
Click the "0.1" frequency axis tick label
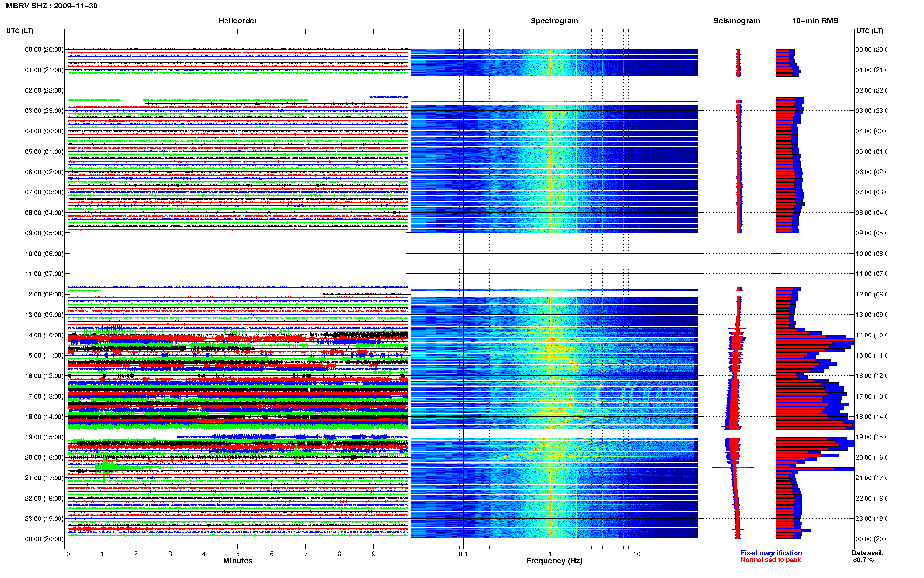[x=463, y=554]
